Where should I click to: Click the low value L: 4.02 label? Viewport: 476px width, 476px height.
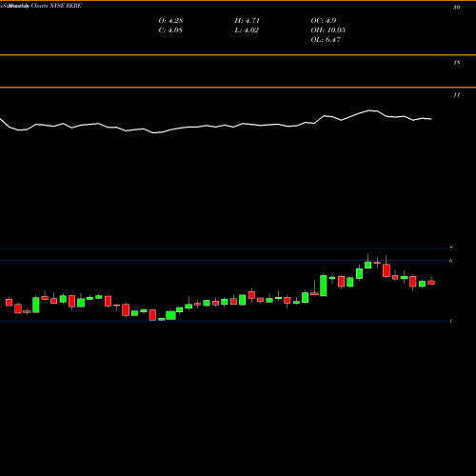(247, 30)
